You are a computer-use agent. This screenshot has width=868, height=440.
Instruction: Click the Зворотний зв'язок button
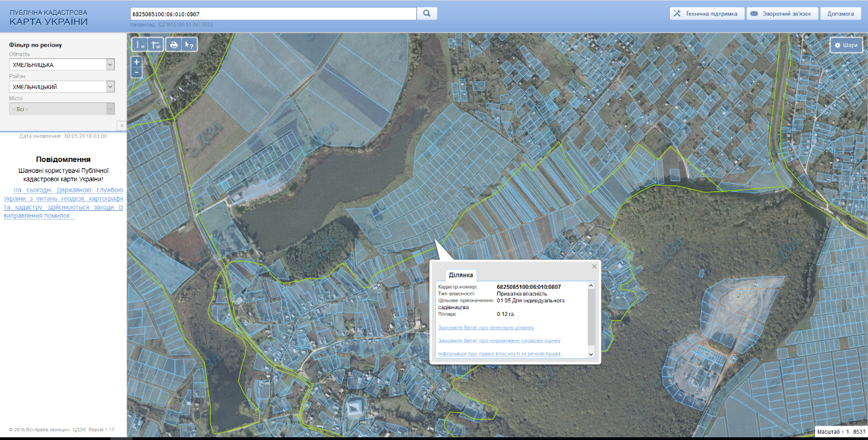(x=782, y=14)
